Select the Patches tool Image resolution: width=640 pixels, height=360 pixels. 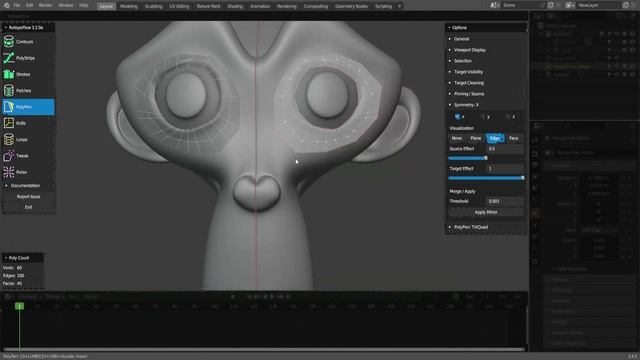pyautogui.click(x=28, y=91)
